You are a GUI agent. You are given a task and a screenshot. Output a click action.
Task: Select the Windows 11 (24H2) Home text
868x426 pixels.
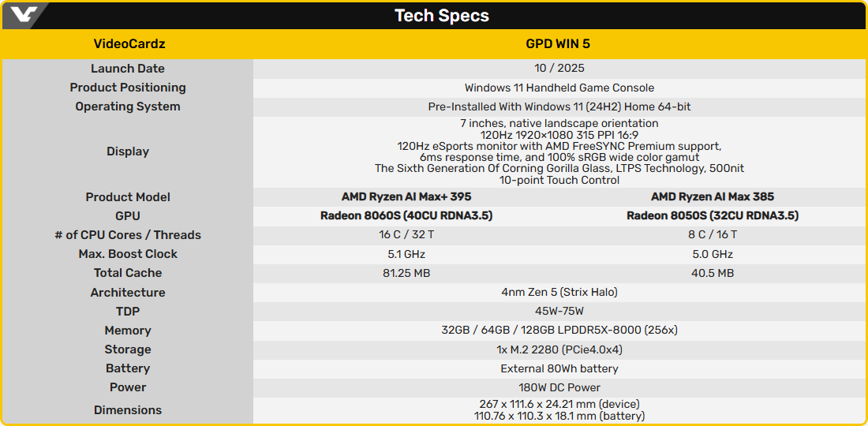(x=559, y=106)
